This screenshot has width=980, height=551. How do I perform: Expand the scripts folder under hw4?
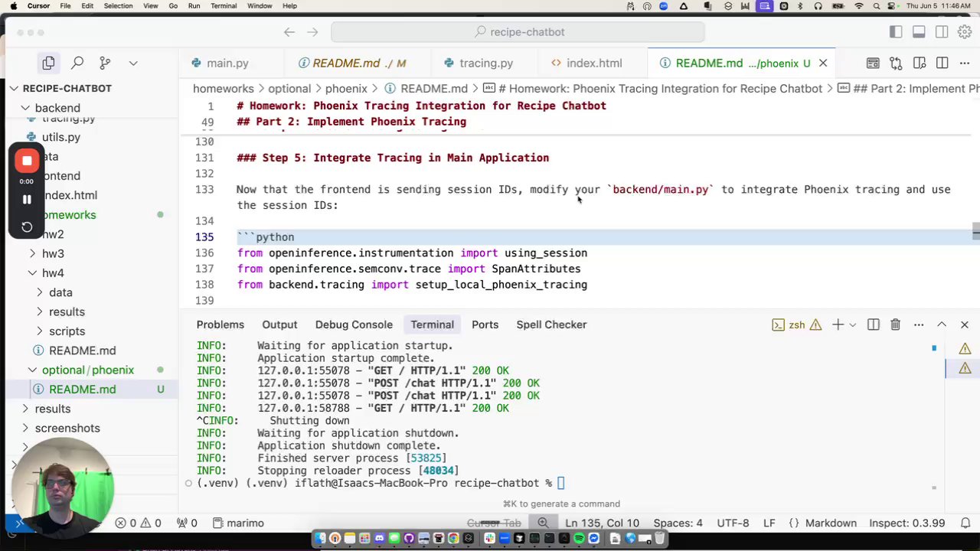(x=67, y=331)
